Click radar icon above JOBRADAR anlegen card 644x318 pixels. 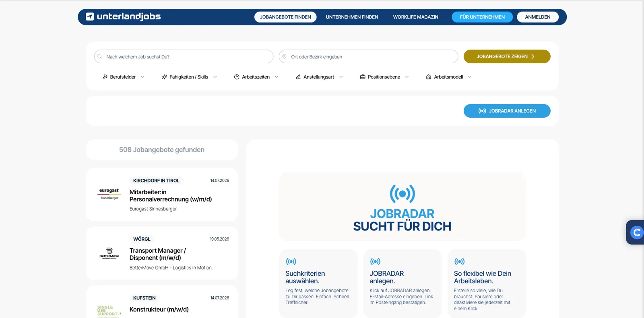(375, 262)
